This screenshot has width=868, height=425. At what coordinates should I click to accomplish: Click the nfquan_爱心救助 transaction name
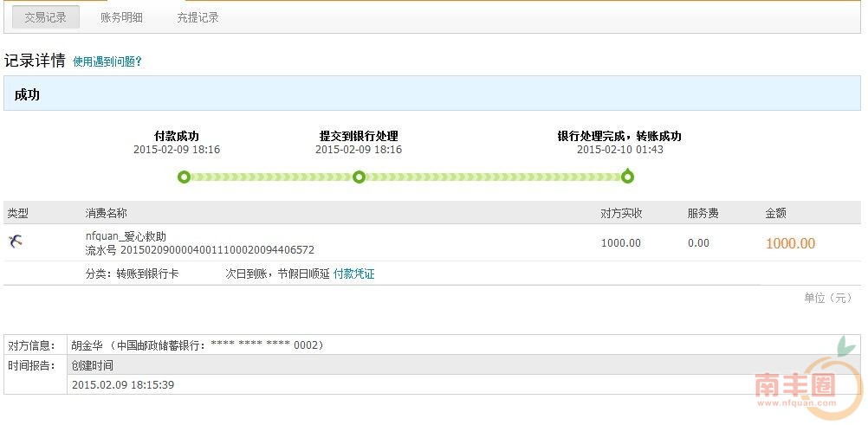point(126,236)
